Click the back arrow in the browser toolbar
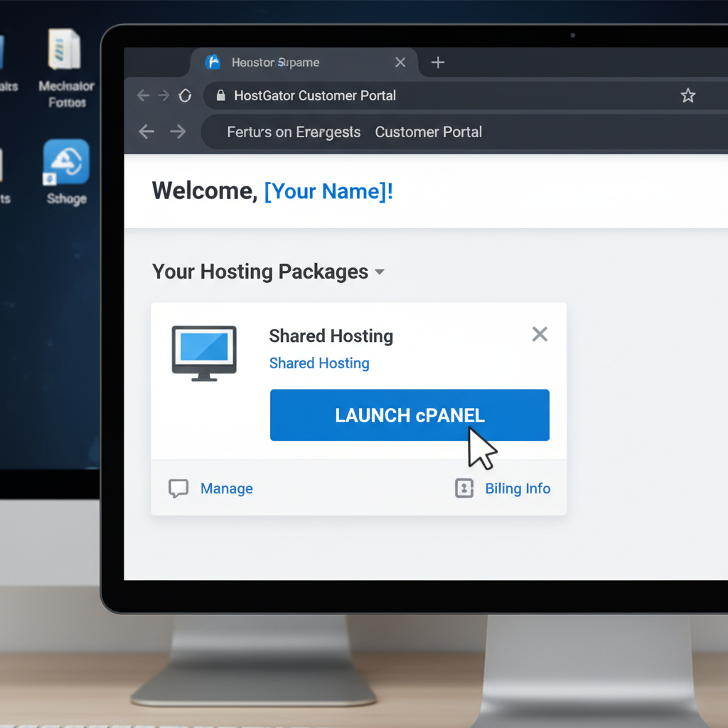The height and width of the screenshot is (728, 728). coord(143,95)
